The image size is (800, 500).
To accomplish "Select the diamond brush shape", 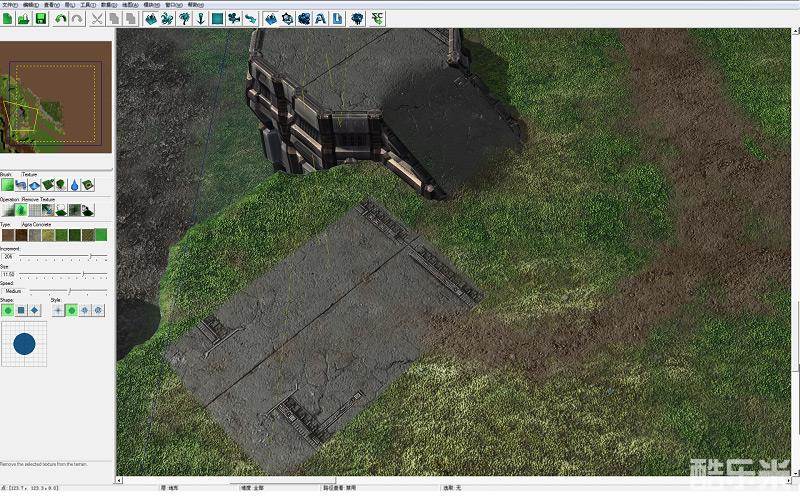I will click(34, 310).
